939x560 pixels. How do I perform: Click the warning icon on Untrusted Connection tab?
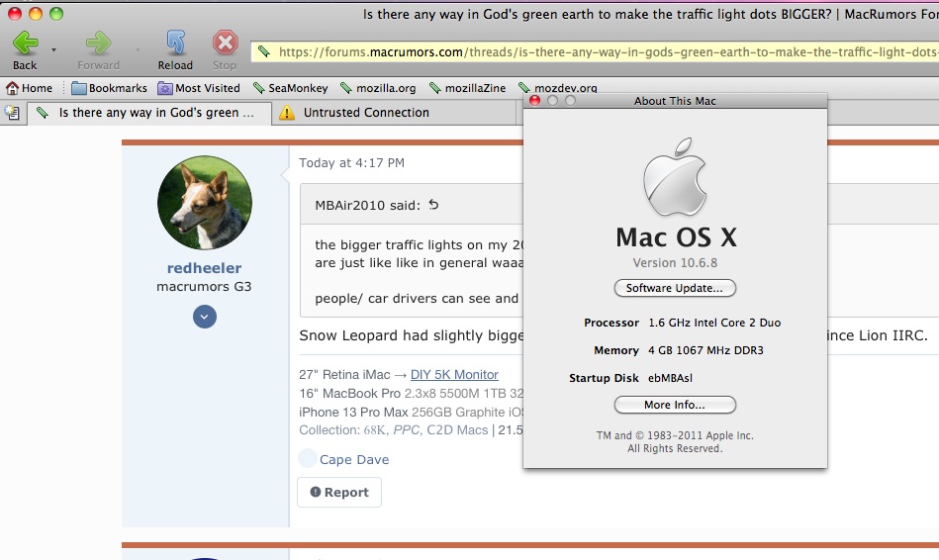pos(287,113)
